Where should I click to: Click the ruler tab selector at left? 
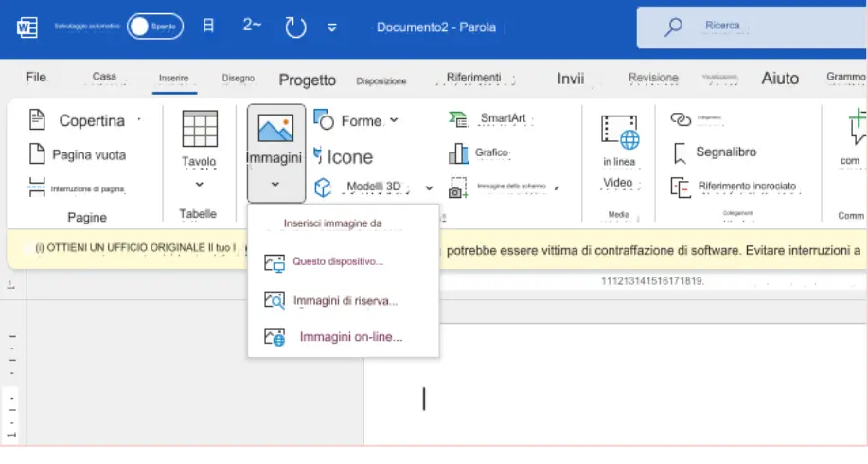(11, 285)
